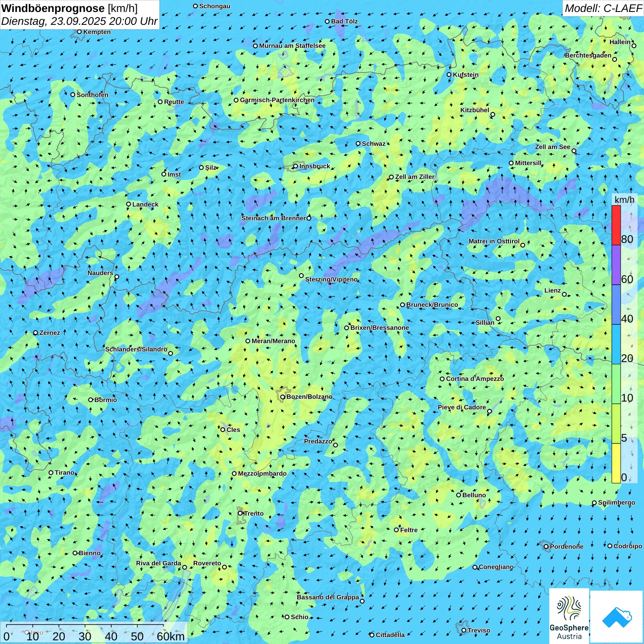Click the Kitzbühel location marker

point(493,115)
